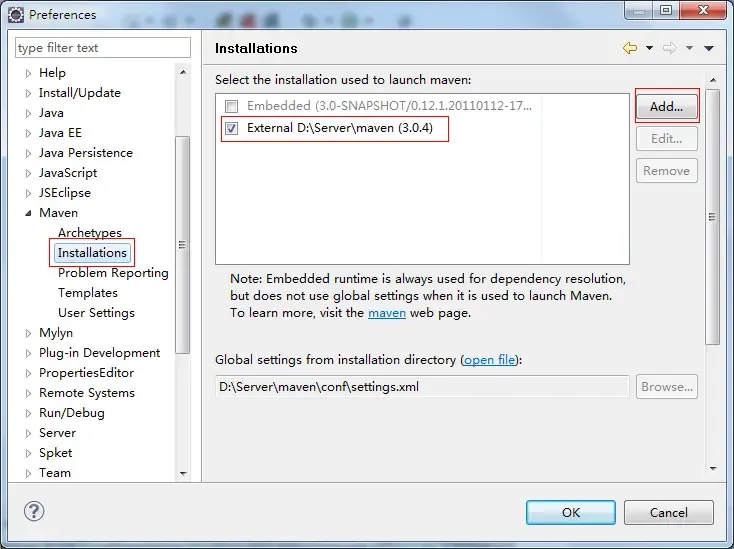The image size is (734, 549).
Task: Select Installations under Maven
Action: pos(92,253)
